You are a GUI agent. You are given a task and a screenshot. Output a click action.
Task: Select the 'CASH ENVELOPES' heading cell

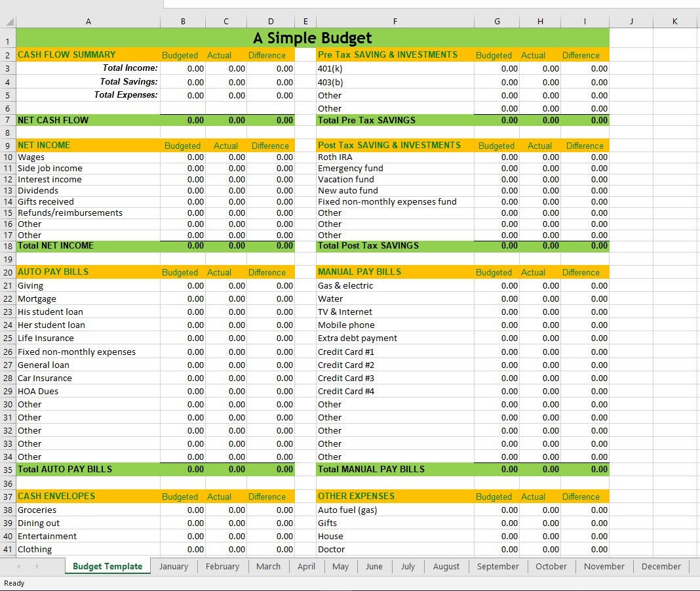click(x=88, y=497)
